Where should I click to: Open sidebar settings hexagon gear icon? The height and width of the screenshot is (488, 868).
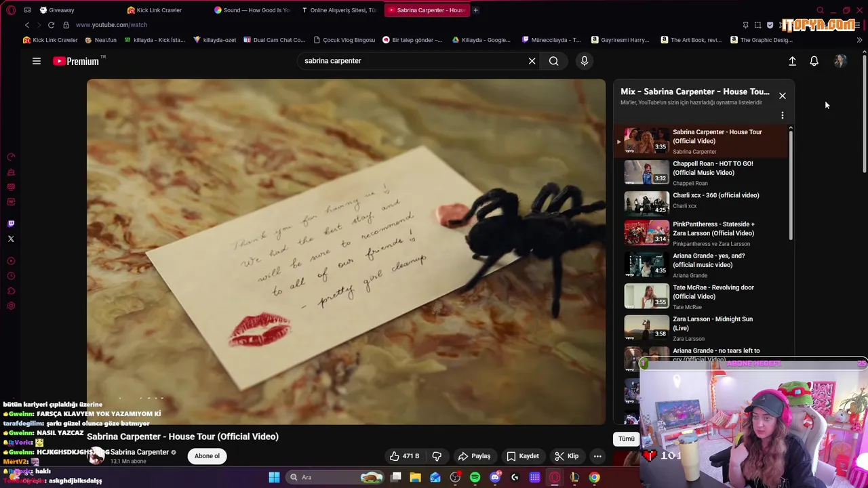coord(11,306)
